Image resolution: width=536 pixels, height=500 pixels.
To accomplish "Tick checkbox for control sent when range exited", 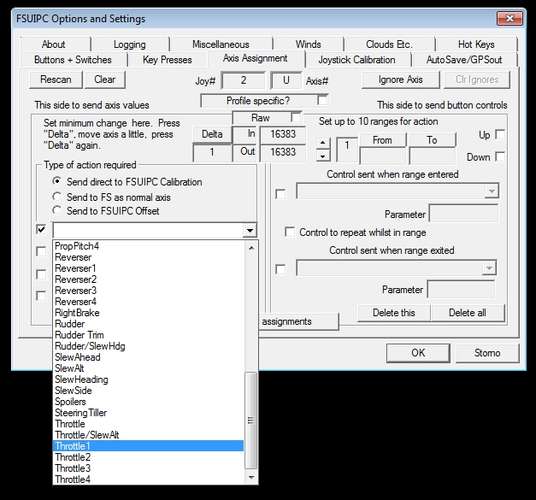I will [280, 269].
